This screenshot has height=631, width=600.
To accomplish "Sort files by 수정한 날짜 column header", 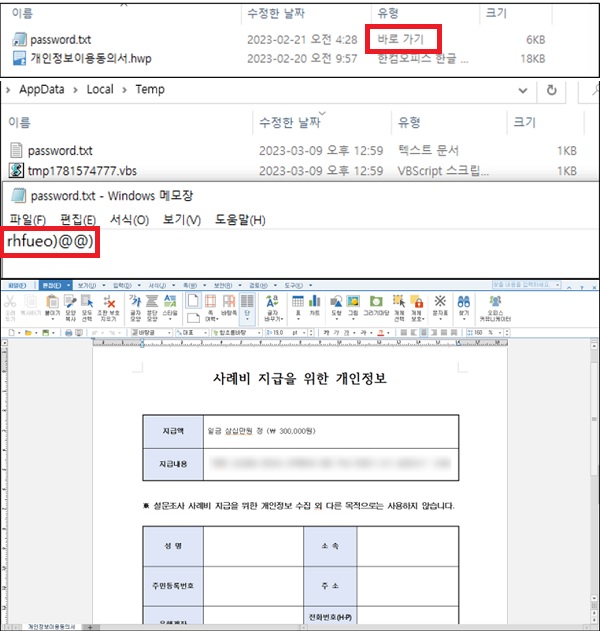I will click(290, 122).
